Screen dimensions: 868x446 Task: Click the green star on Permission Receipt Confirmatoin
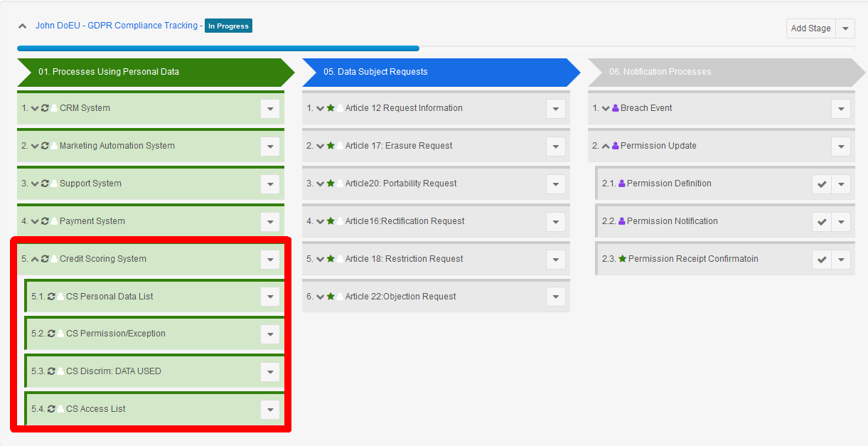point(623,259)
